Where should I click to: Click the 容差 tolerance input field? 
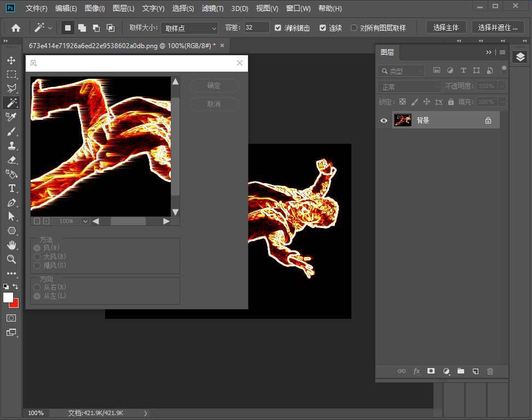[256, 27]
